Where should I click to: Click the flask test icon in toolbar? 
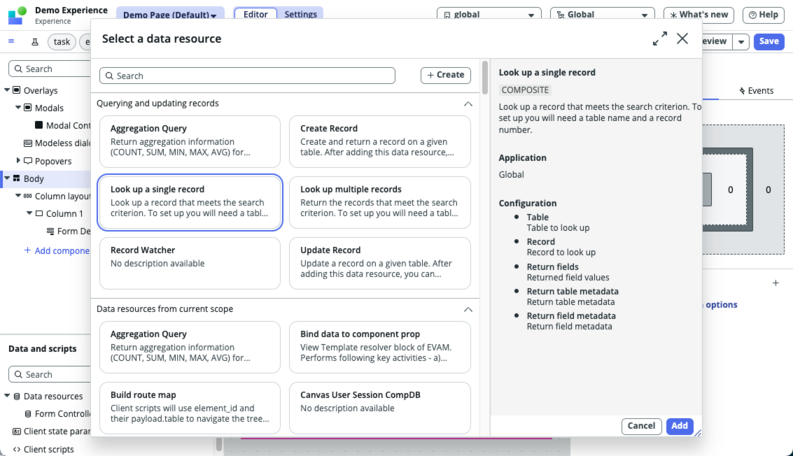click(35, 42)
